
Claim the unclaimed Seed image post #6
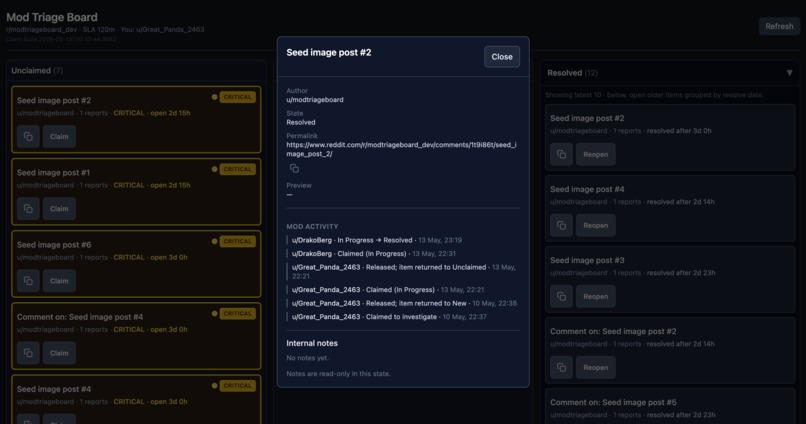tap(59, 281)
